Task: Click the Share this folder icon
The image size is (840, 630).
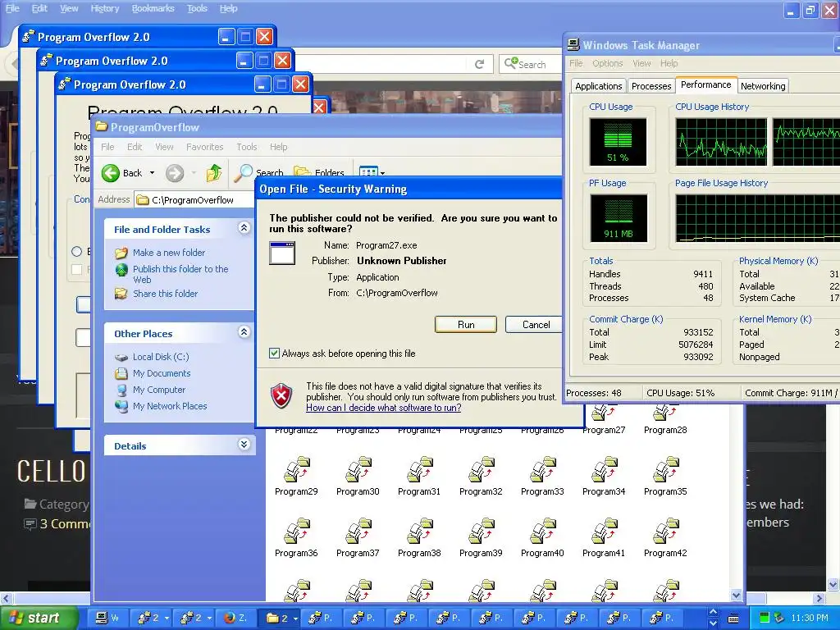Action: point(121,294)
